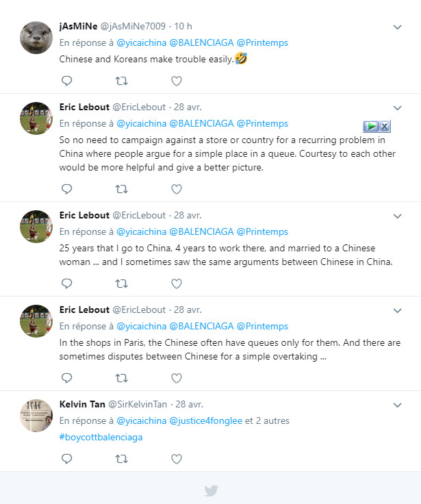Open the chevron menu on the '25 years' tweet
The height and width of the screenshot is (504, 421).
tap(397, 216)
